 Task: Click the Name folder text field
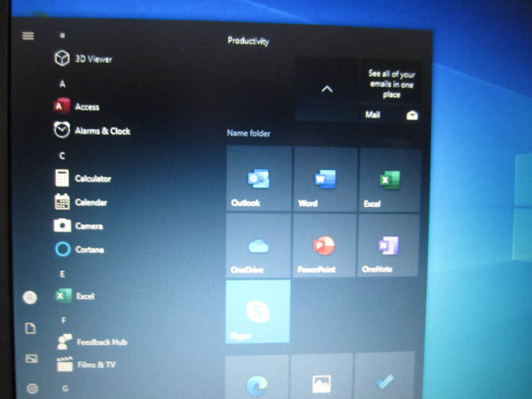pyautogui.click(x=249, y=133)
